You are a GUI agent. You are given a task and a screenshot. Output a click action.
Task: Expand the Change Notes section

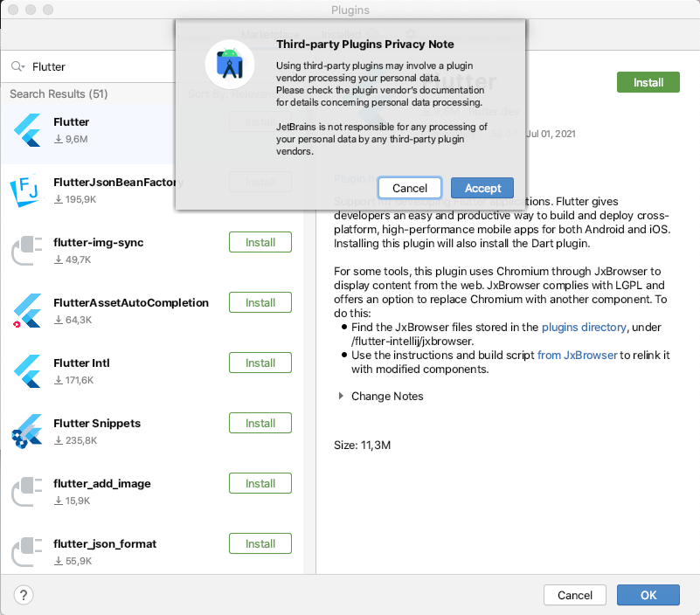(342, 397)
